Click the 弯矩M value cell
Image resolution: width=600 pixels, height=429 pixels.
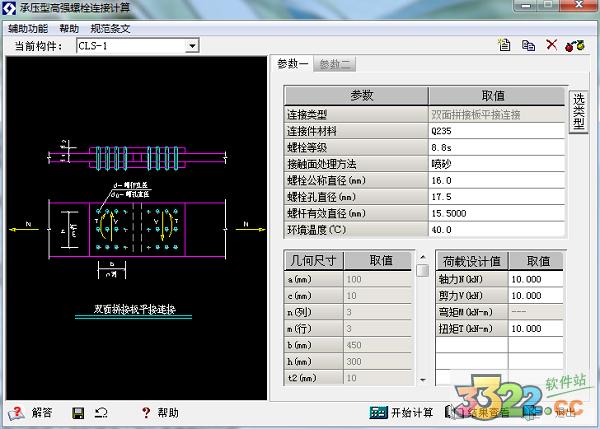536,312
